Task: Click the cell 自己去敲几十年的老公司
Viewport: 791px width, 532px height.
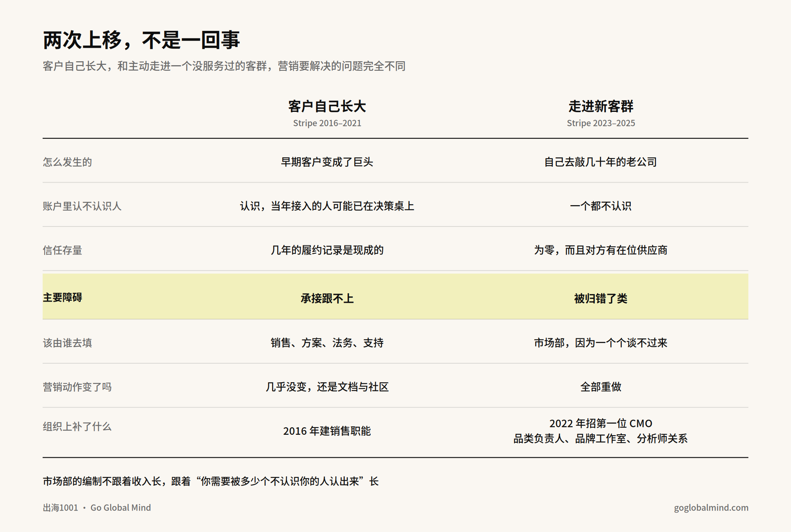Action: click(x=600, y=162)
